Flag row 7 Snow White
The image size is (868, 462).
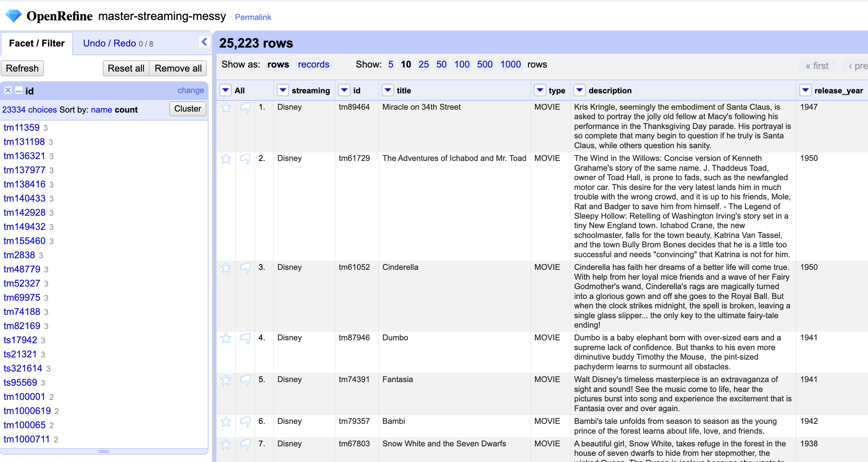[245, 444]
